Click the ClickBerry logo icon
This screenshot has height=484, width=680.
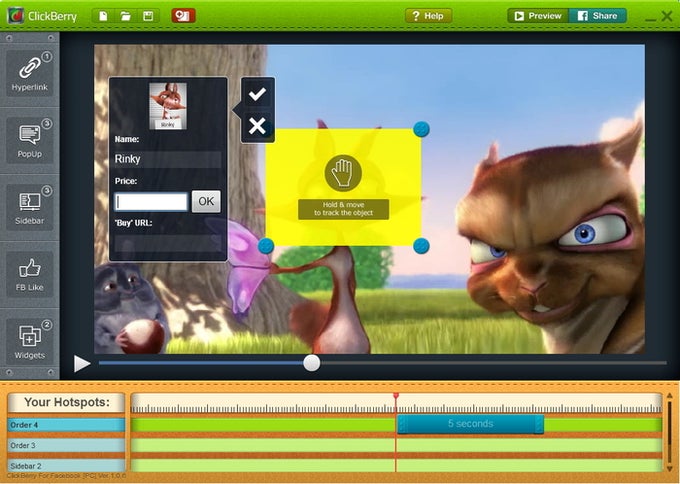(16, 16)
